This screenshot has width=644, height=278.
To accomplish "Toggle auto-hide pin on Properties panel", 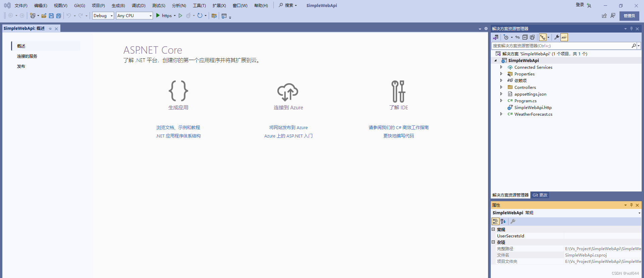I will point(631,205).
